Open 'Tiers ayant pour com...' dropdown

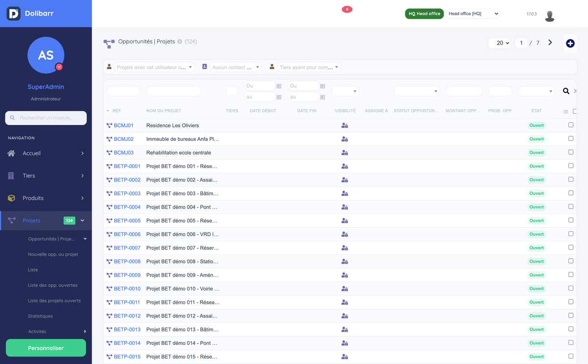[x=309, y=67]
